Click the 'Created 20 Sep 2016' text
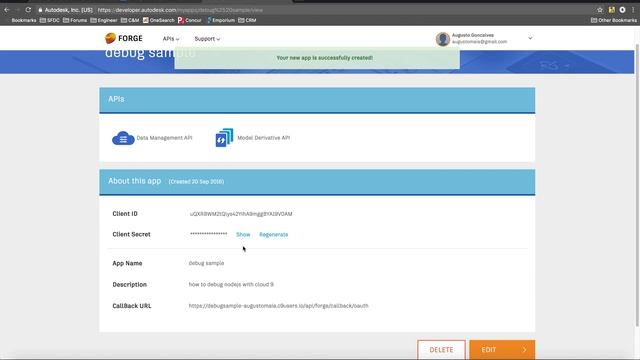Viewport: 640px width, 360px height. coord(196,182)
